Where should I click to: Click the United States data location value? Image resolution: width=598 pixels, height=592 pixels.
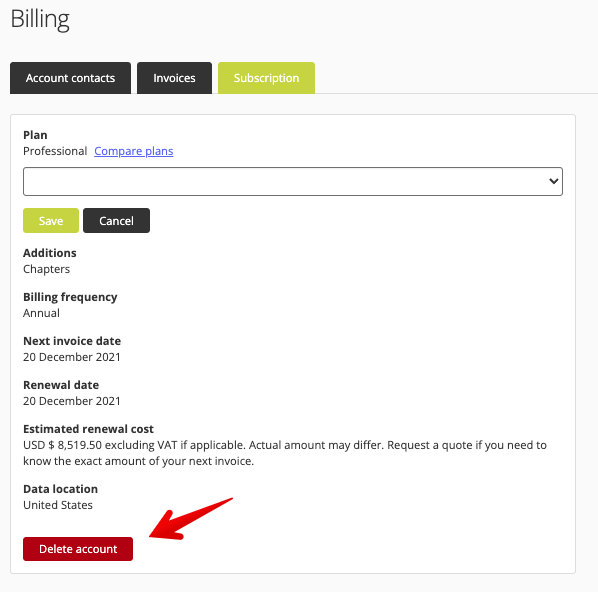[x=58, y=505]
